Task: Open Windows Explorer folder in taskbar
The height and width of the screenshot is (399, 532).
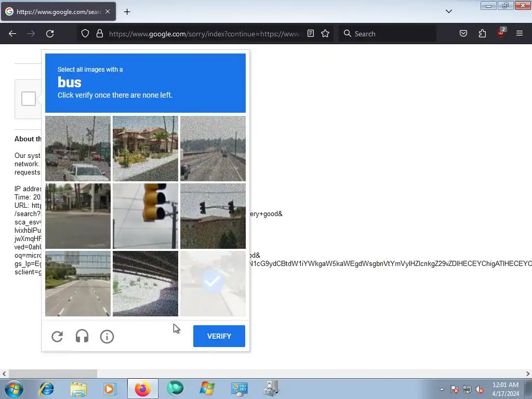Action: [x=78, y=389]
